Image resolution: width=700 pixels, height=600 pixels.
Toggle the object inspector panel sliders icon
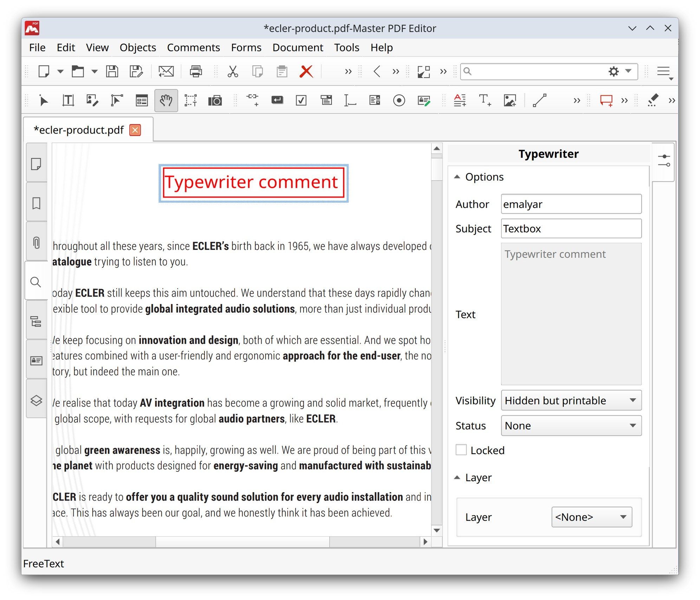coord(664,161)
